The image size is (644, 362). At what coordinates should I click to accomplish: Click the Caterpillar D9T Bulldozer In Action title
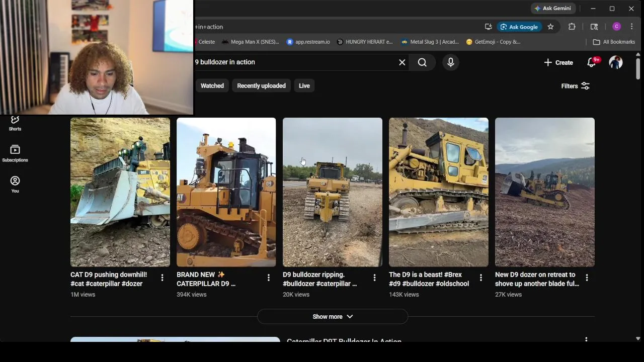[344, 340]
